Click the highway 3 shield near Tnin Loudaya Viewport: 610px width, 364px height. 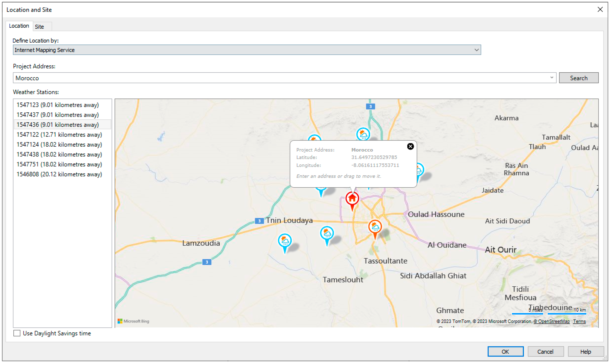tap(259, 221)
